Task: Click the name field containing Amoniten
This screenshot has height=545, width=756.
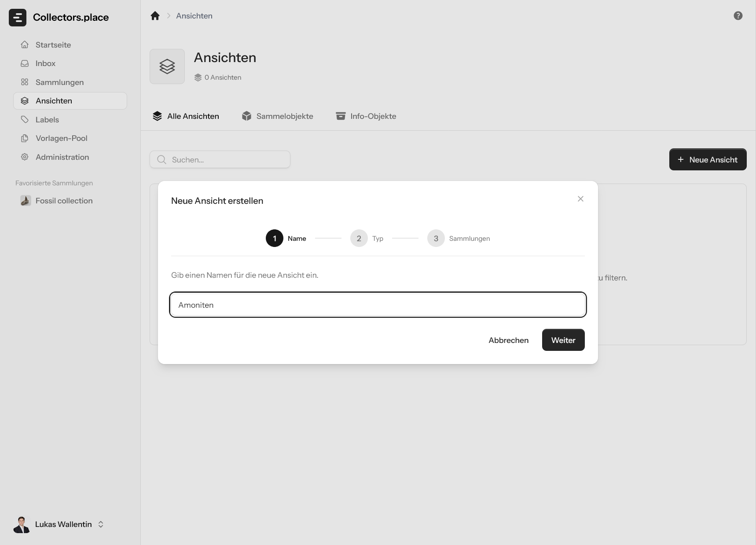Action: tap(378, 305)
